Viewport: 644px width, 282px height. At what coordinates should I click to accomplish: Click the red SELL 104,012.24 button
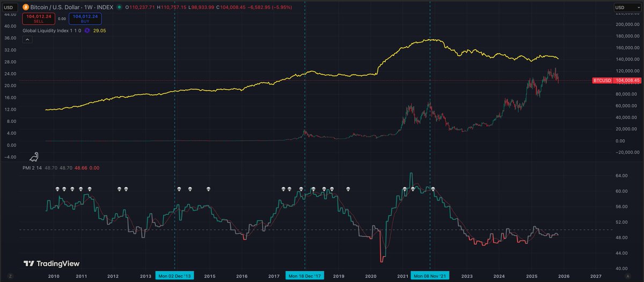pos(38,18)
